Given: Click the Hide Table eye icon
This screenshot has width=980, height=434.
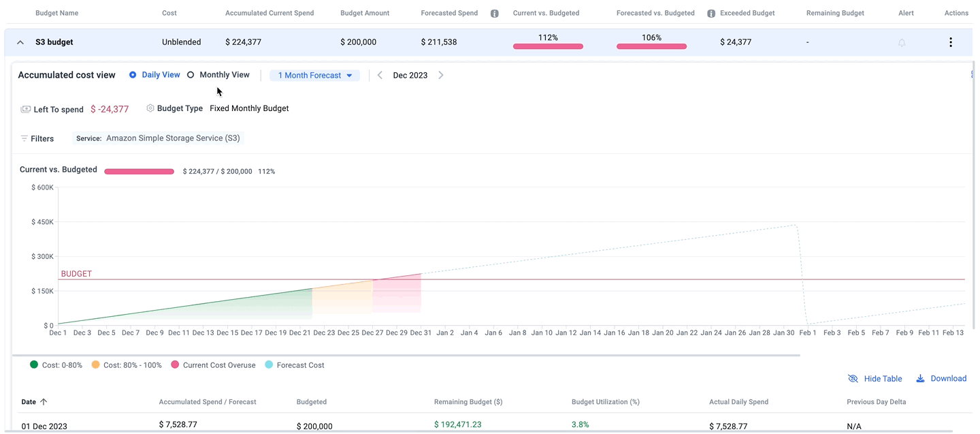Looking at the screenshot, I should 853,379.
